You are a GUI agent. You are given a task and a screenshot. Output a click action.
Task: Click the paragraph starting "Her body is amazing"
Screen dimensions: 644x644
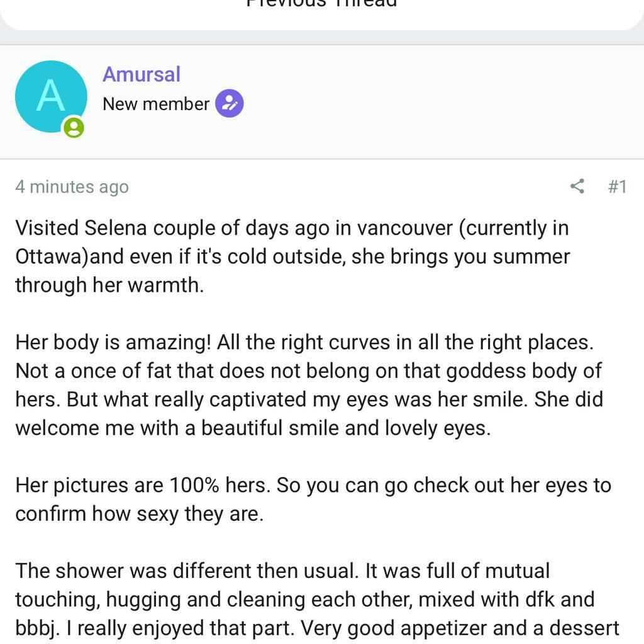pyautogui.click(x=308, y=385)
